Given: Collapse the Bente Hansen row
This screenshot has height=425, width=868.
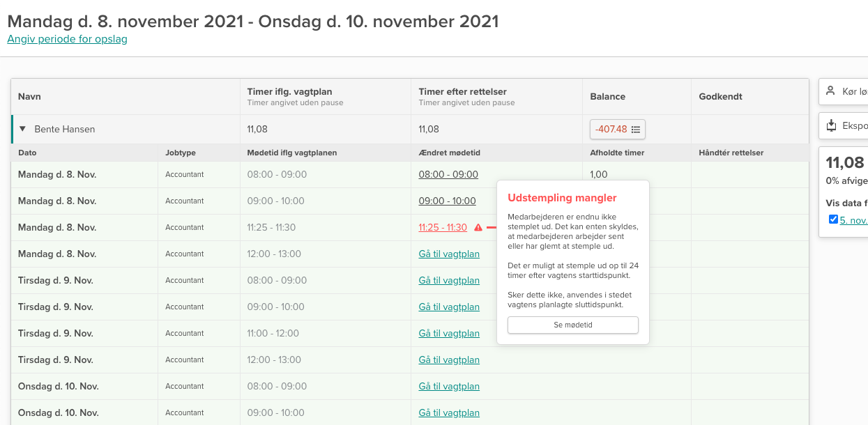Looking at the screenshot, I should pyautogui.click(x=22, y=130).
